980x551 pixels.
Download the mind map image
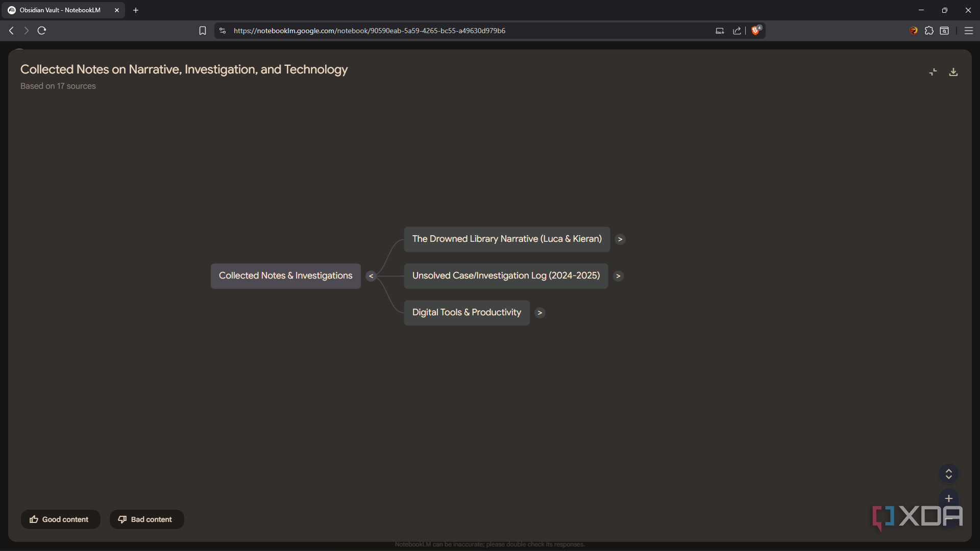pos(953,72)
